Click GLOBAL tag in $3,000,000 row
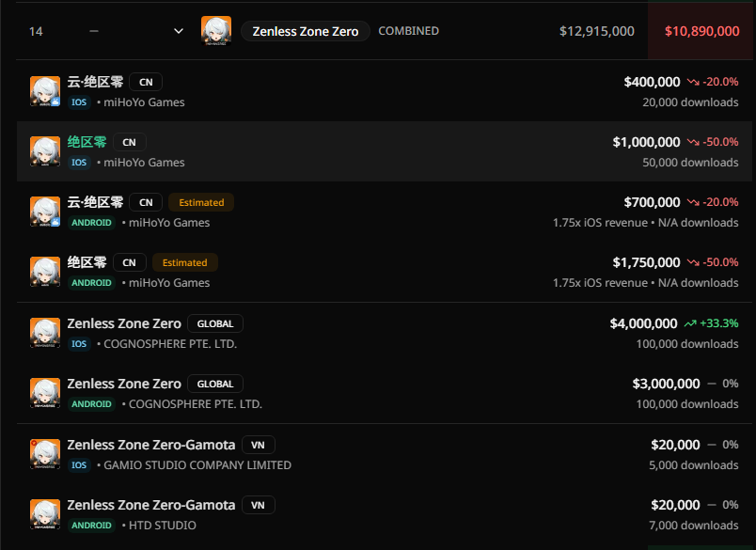Screen dimensions: 756x550 click(215, 385)
